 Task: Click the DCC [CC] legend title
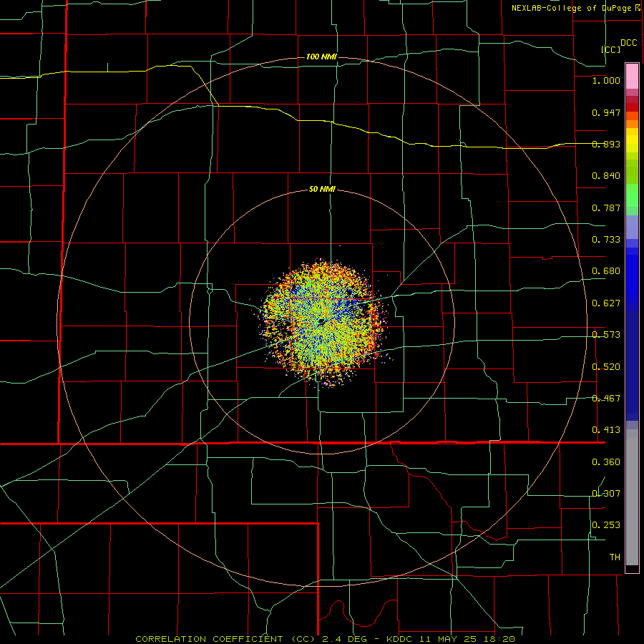point(619,46)
